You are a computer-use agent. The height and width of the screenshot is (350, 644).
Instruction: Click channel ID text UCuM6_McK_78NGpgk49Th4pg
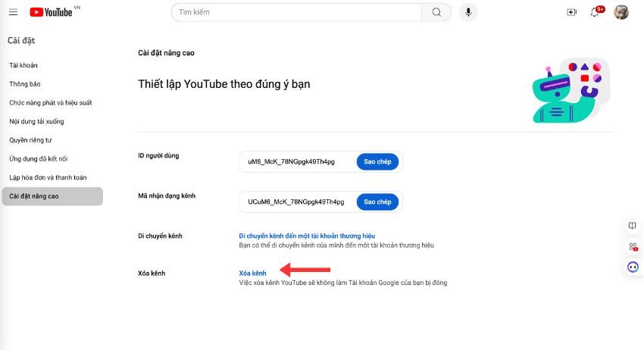coord(296,202)
